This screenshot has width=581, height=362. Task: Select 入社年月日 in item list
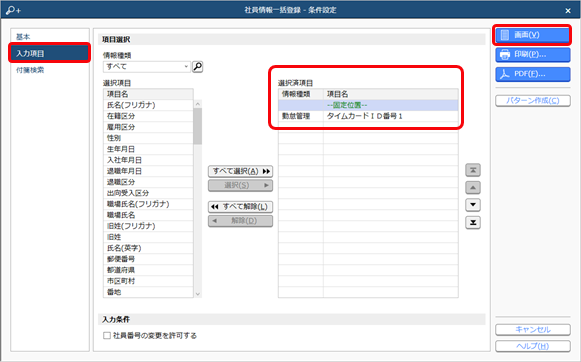[148, 160]
